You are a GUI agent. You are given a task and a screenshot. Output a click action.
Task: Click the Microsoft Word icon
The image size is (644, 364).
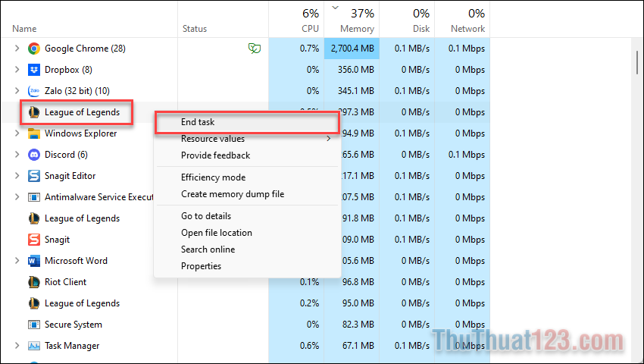tap(34, 261)
